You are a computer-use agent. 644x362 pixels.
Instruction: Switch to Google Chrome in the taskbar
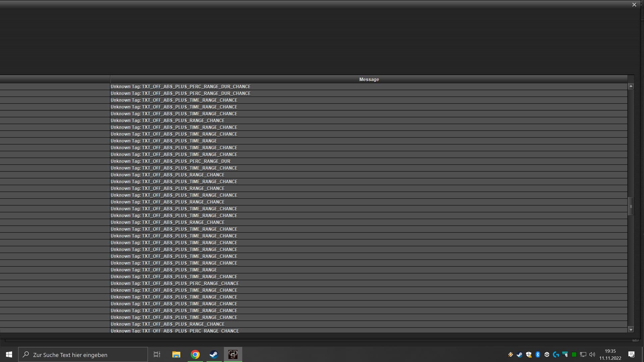(x=195, y=354)
